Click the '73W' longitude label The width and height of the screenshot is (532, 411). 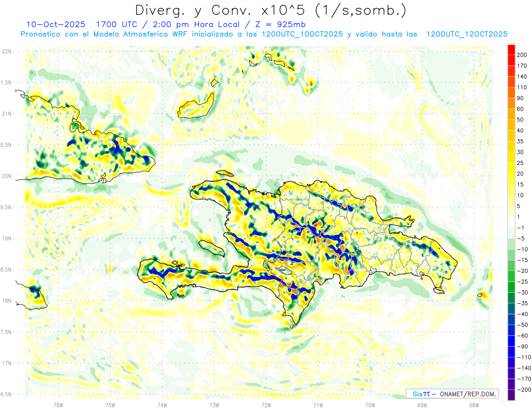coord(214,405)
